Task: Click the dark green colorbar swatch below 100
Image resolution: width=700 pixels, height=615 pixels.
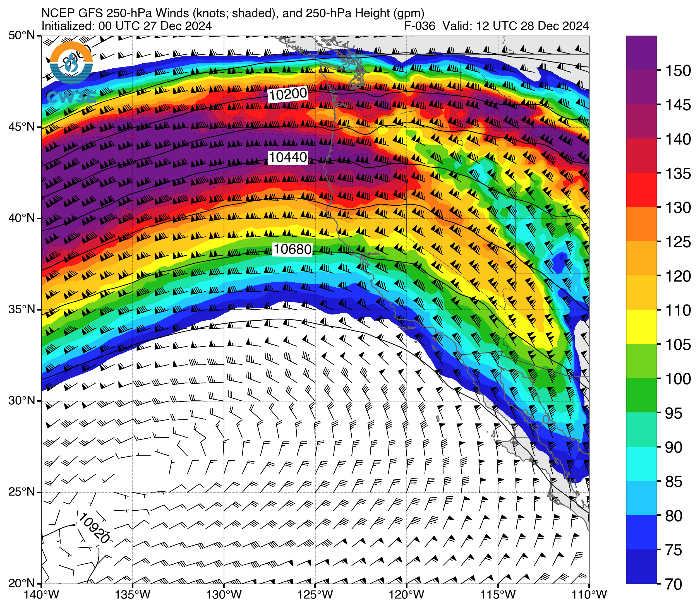Action: click(641, 395)
